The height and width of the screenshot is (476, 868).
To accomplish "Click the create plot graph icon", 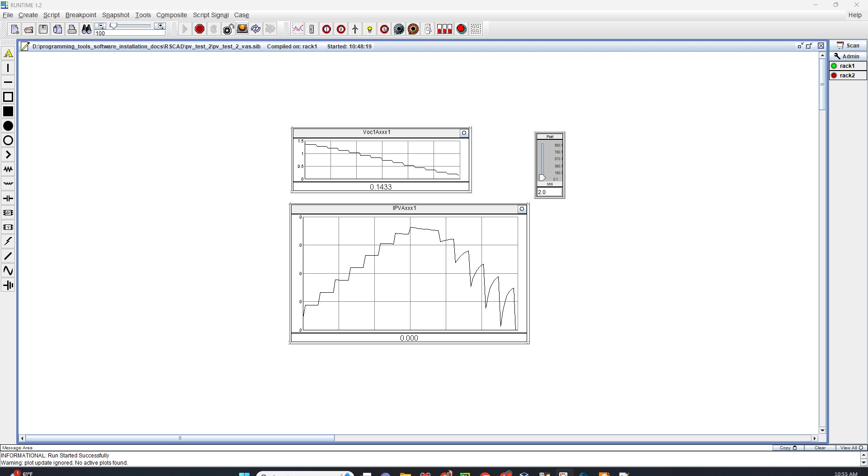I will (x=297, y=29).
